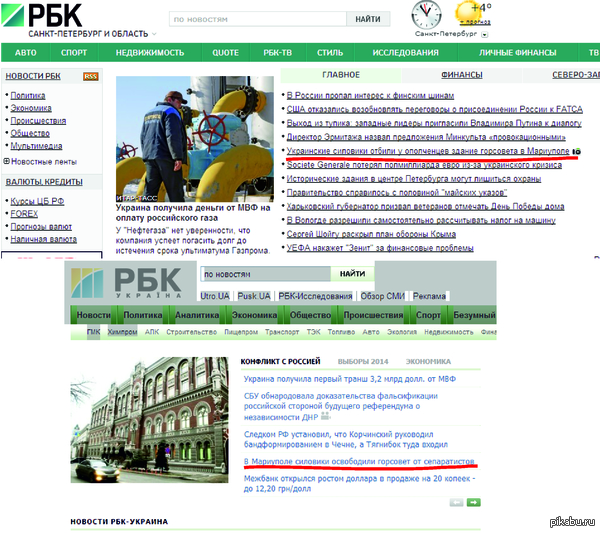Click the clock icon for Санкт-Петербург
The width and height of the screenshot is (600, 533).
[426, 14]
